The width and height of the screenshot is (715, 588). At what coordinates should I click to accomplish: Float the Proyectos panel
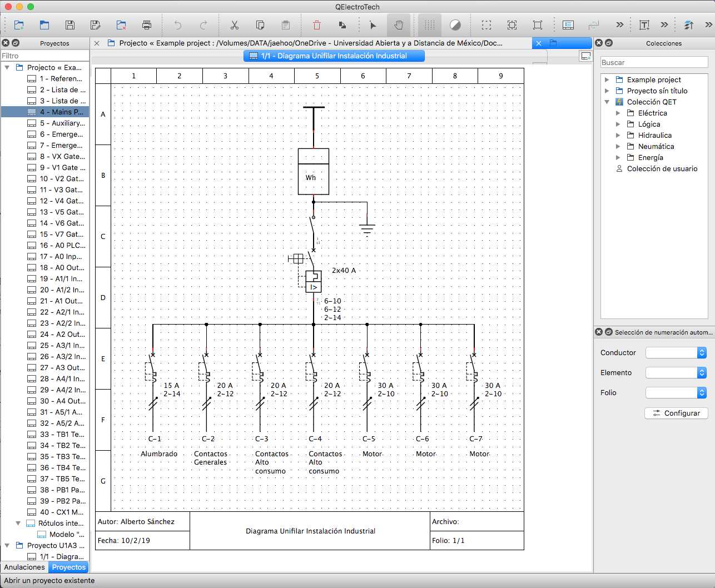[16, 43]
